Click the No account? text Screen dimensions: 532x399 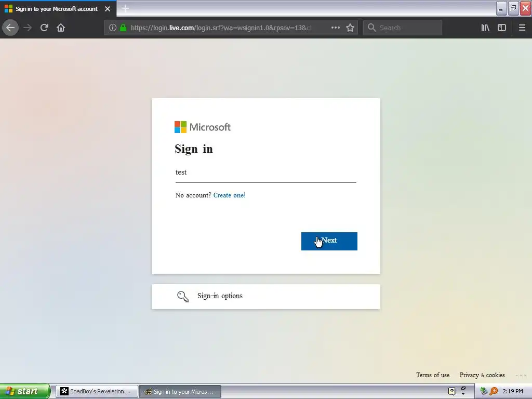(x=193, y=195)
